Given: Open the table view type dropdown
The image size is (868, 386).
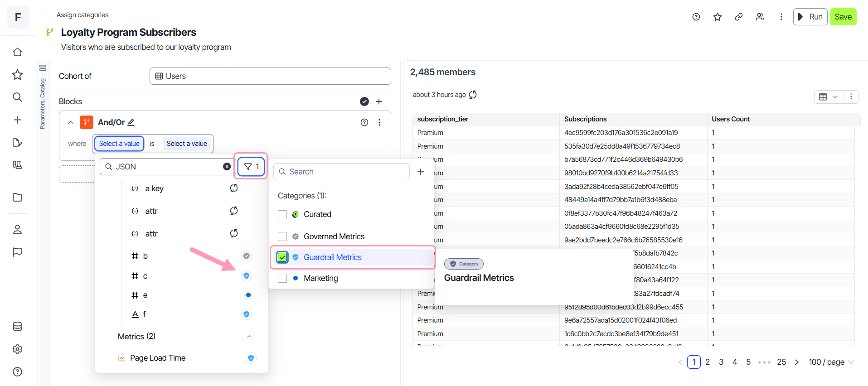Looking at the screenshot, I should click(829, 96).
